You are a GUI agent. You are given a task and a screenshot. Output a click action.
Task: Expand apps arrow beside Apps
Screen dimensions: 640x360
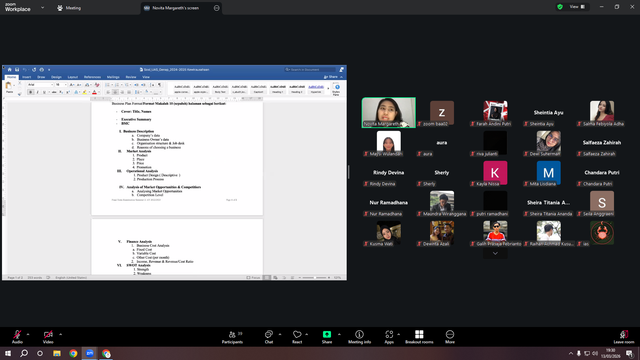pos(398,334)
